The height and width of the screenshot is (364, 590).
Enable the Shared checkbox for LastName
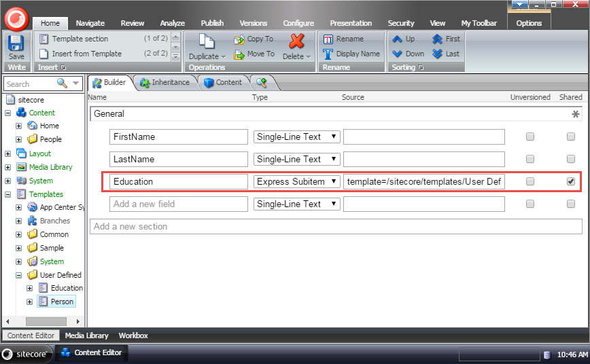coord(571,159)
